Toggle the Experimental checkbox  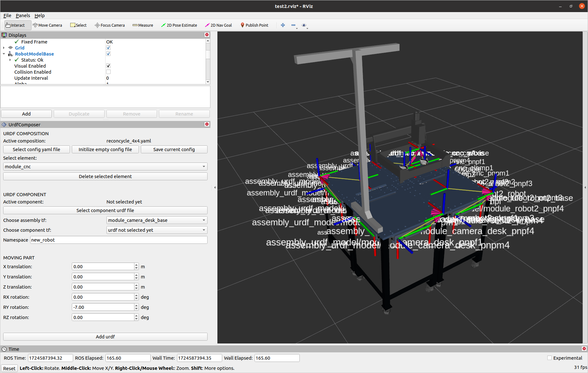coord(550,358)
